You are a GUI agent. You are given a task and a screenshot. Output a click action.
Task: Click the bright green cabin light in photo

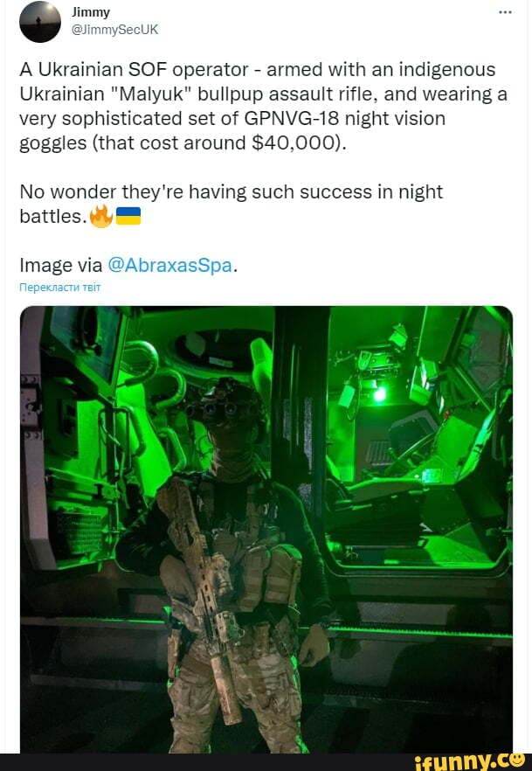tap(380, 393)
